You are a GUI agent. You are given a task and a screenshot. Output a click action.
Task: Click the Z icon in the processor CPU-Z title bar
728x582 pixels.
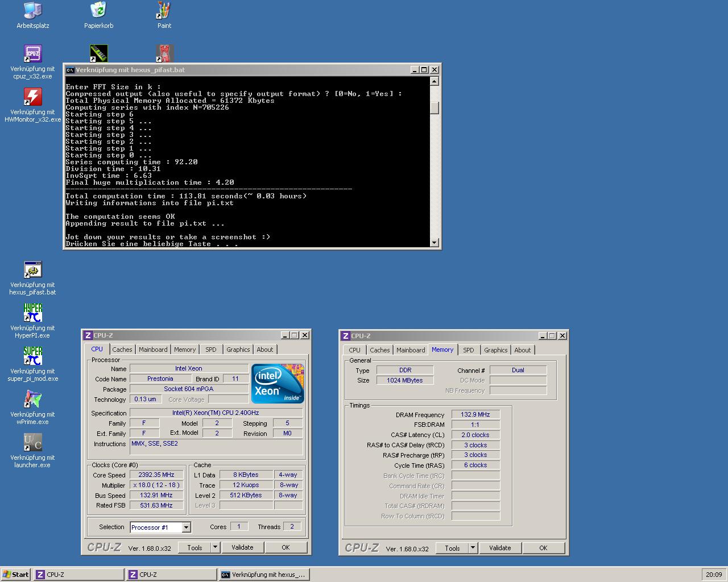88,335
